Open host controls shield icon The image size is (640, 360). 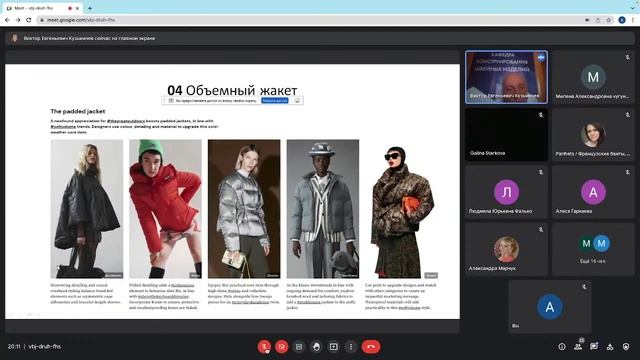[x=626, y=347]
